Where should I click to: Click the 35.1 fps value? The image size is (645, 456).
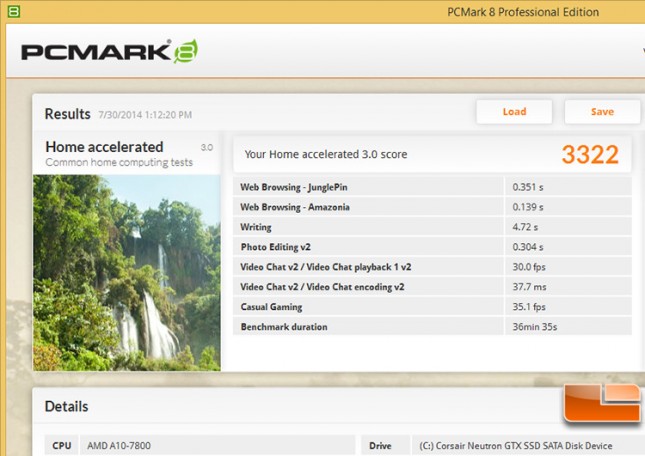pyautogui.click(x=529, y=307)
